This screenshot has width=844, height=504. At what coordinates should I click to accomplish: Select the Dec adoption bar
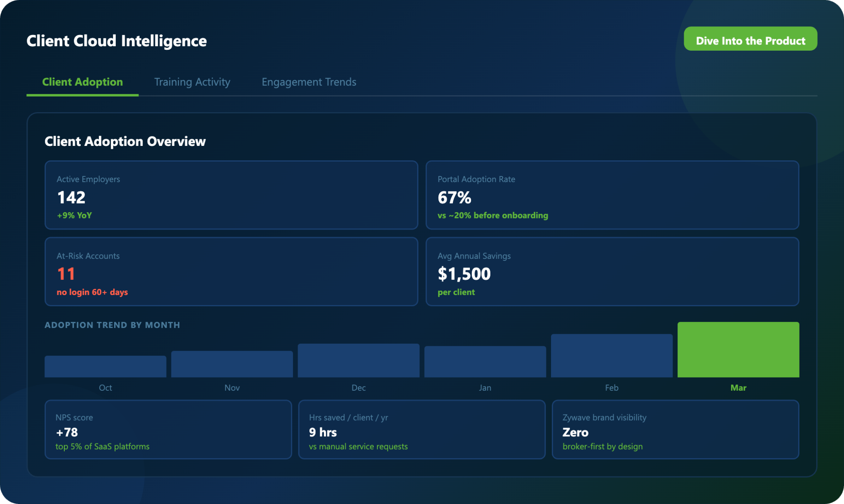(359, 361)
